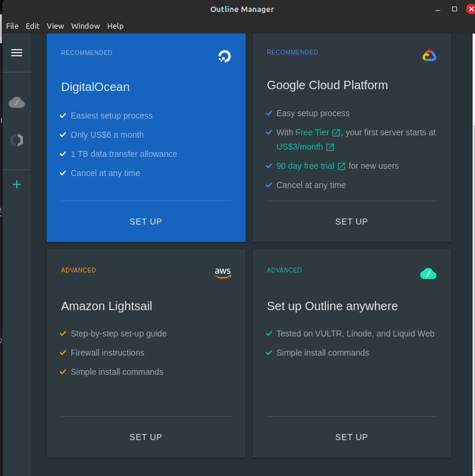Click the DigitalOcean logo on card
The image size is (475, 476).
coord(224,56)
